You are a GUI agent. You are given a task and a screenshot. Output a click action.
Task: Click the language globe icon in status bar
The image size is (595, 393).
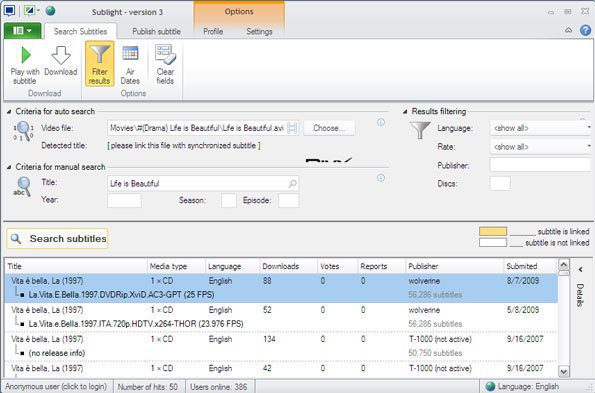tap(490, 386)
